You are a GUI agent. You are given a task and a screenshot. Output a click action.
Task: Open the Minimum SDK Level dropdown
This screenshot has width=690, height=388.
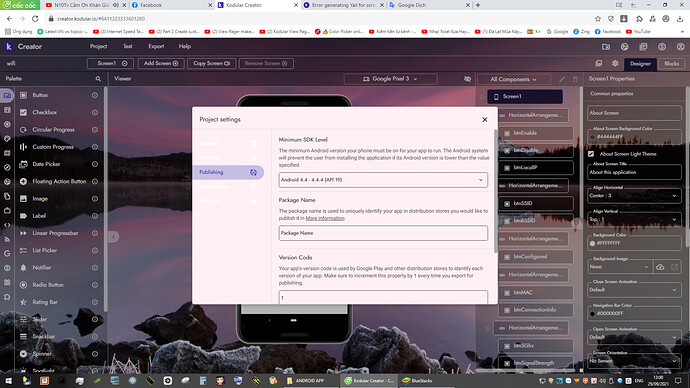(x=383, y=179)
